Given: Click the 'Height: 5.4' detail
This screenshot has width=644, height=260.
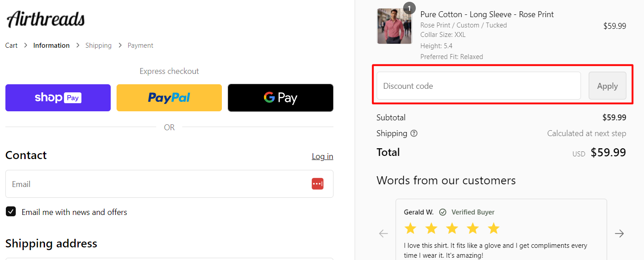Looking at the screenshot, I should (437, 46).
